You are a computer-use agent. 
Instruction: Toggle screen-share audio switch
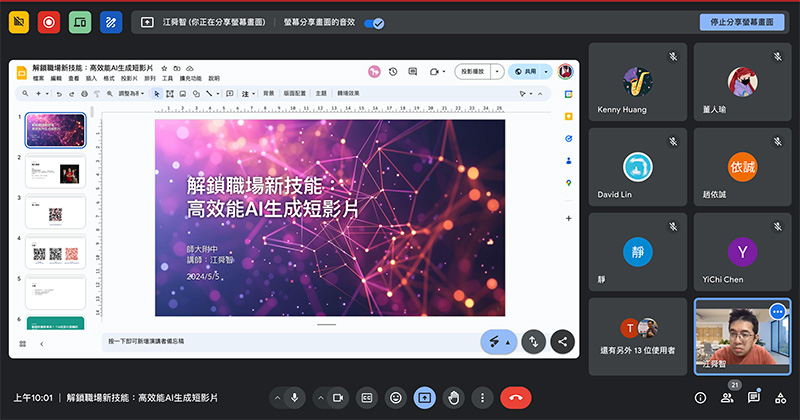(374, 23)
